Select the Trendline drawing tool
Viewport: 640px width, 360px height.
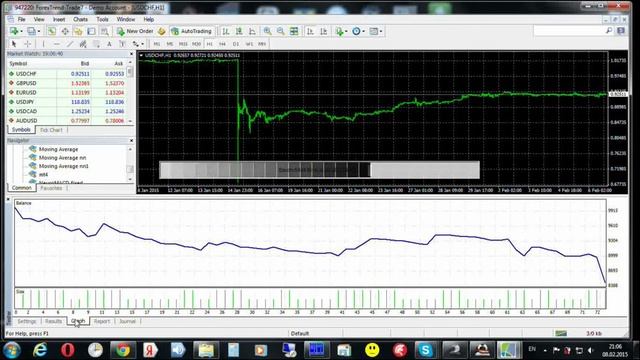click(70, 44)
